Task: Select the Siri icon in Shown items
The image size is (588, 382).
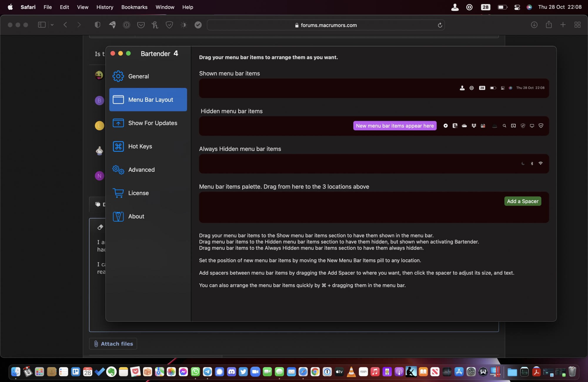Action: pos(510,88)
